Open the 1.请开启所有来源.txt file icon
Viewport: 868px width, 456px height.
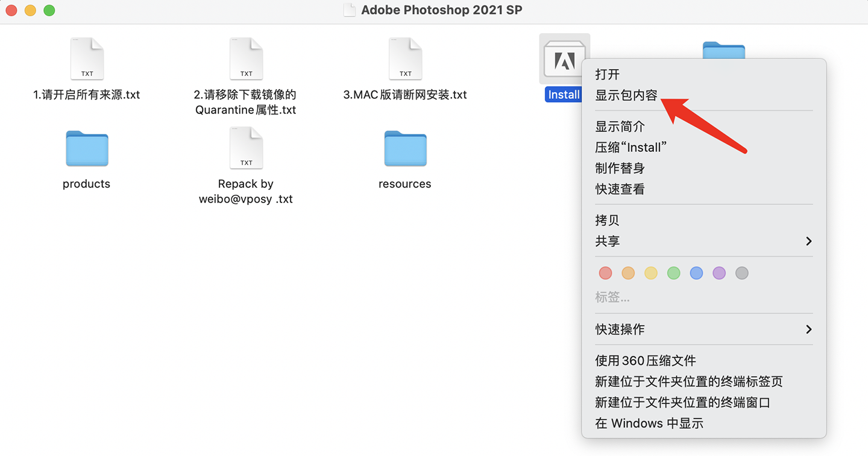point(87,59)
